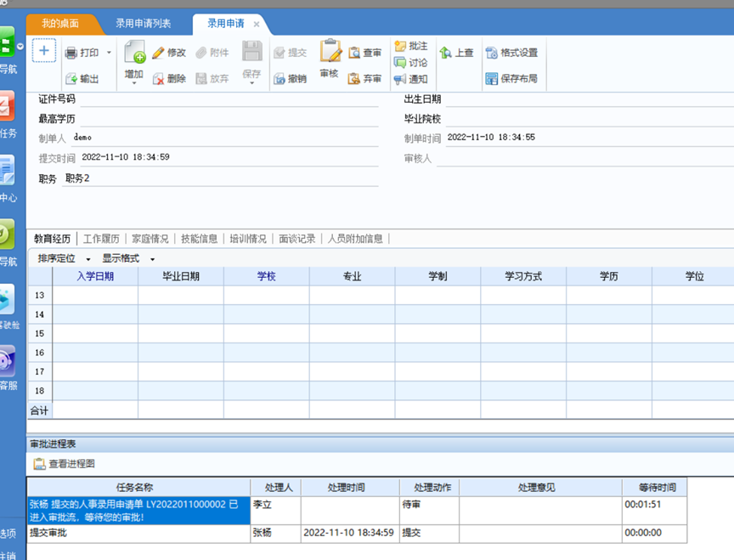
Task: Click the 学习方式 column header
Action: pyautogui.click(x=523, y=276)
